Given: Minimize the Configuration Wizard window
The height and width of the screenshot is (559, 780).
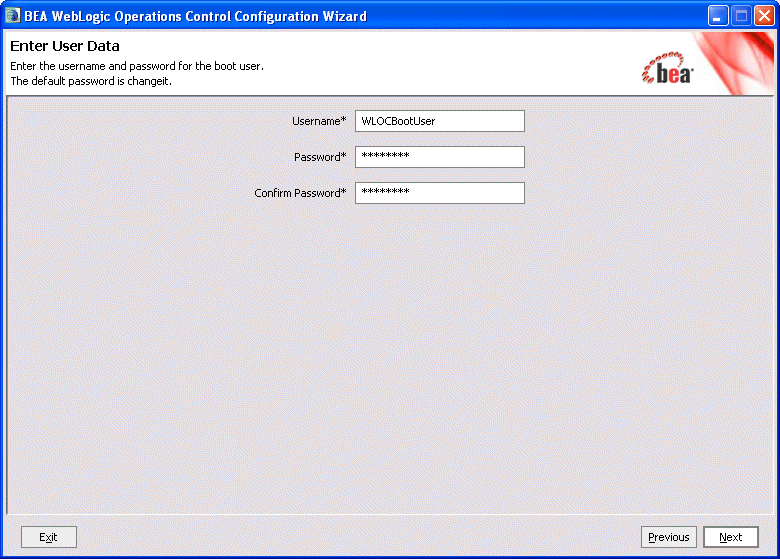Looking at the screenshot, I should [718, 16].
